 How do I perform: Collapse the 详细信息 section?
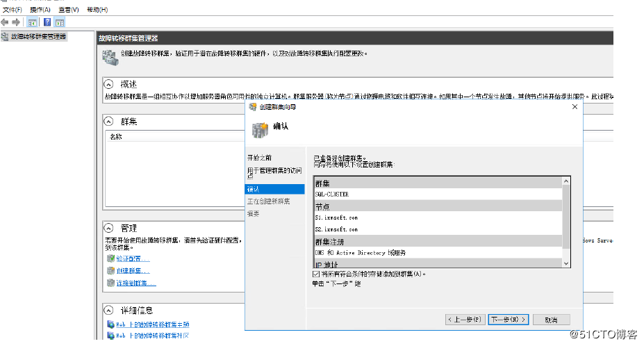point(108,311)
